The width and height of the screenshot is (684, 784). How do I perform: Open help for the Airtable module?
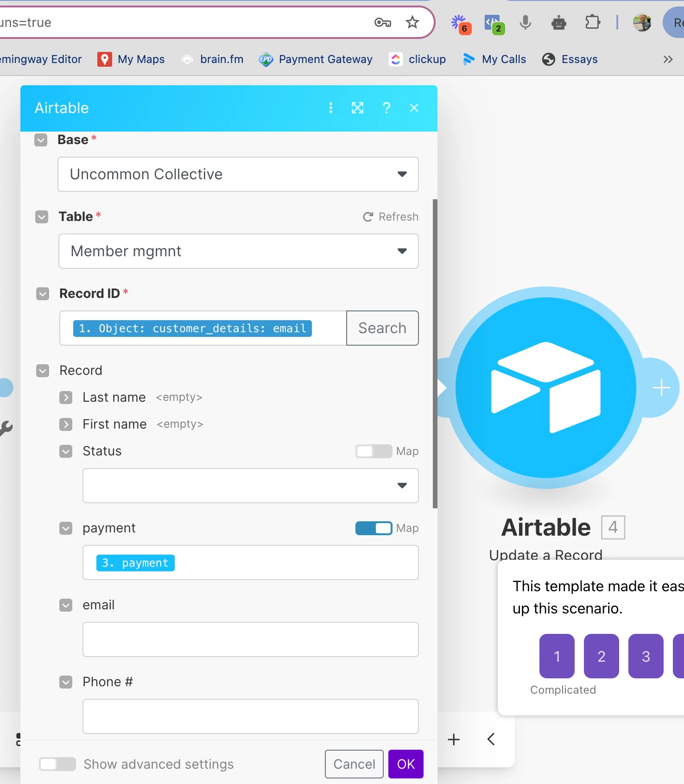tap(386, 108)
